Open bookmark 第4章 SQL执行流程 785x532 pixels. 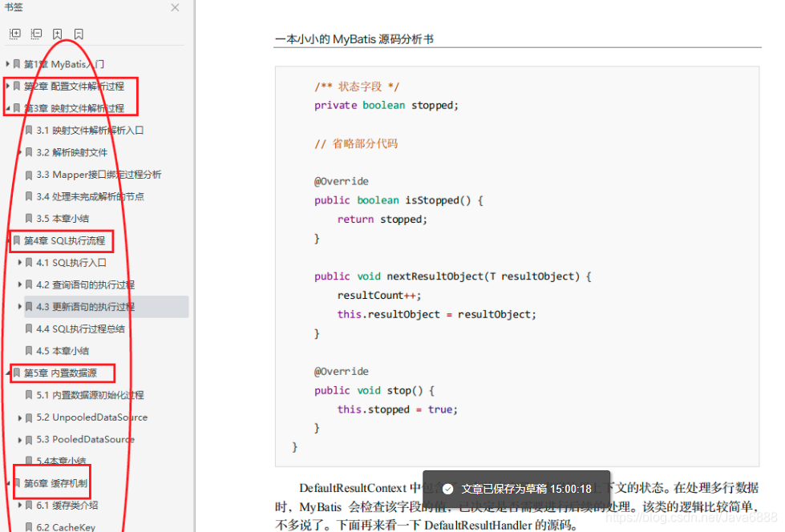point(65,240)
